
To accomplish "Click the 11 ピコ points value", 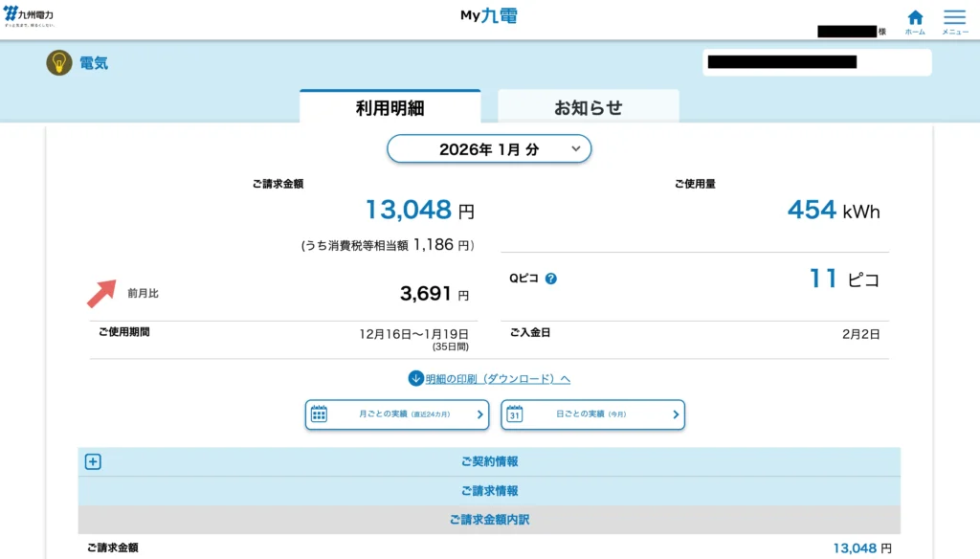I will 844,279.
